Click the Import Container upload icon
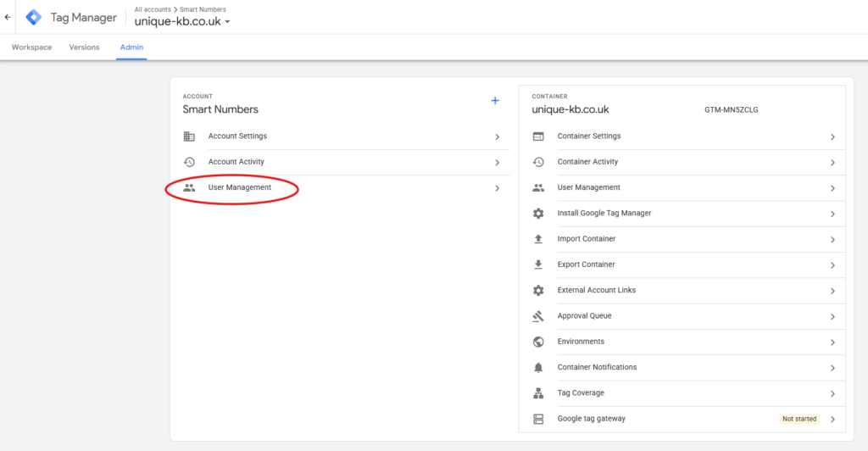Image resolution: width=868 pixels, height=451 pixels. pyautogui.click(x=537, y=239)
